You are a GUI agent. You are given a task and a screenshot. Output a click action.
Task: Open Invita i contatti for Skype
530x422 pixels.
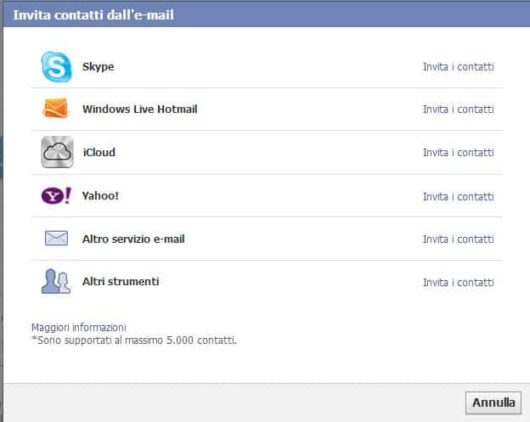point(458,67)
